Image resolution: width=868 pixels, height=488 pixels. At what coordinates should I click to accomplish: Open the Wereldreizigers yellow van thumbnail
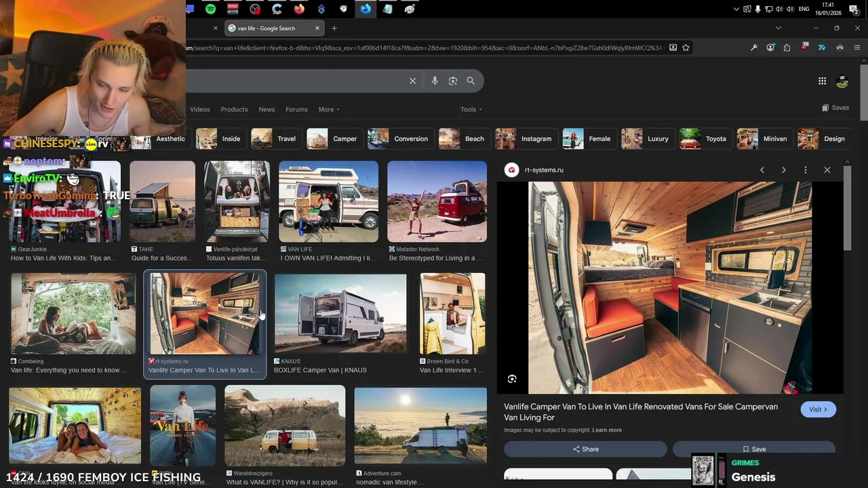(285, 426)
